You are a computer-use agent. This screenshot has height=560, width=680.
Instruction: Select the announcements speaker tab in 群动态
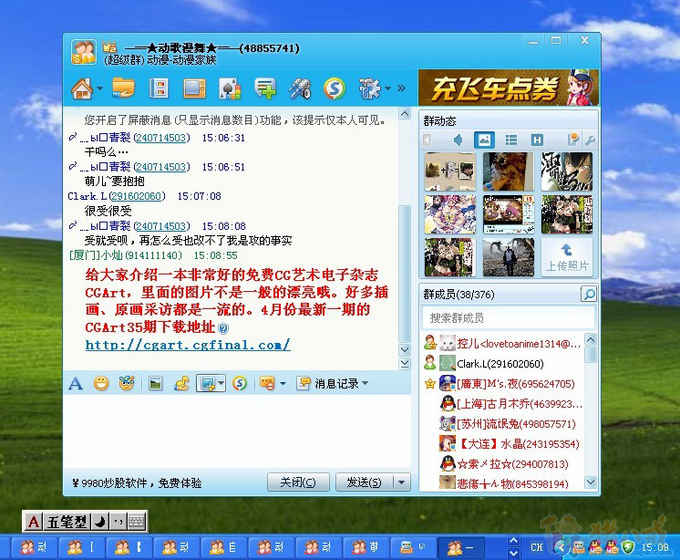458,140
